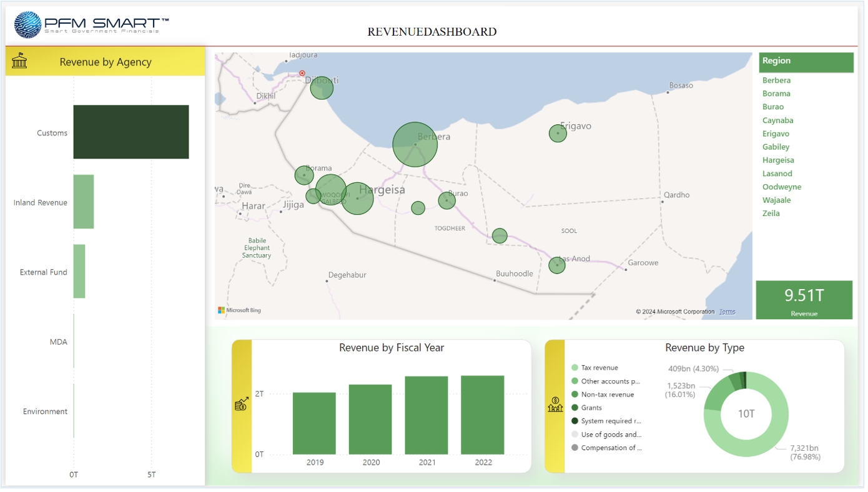Image resolution: width=868 pixels, height=492 pixels.
Task: Click the Inland Revenue bar
Action: pos(84,202)
